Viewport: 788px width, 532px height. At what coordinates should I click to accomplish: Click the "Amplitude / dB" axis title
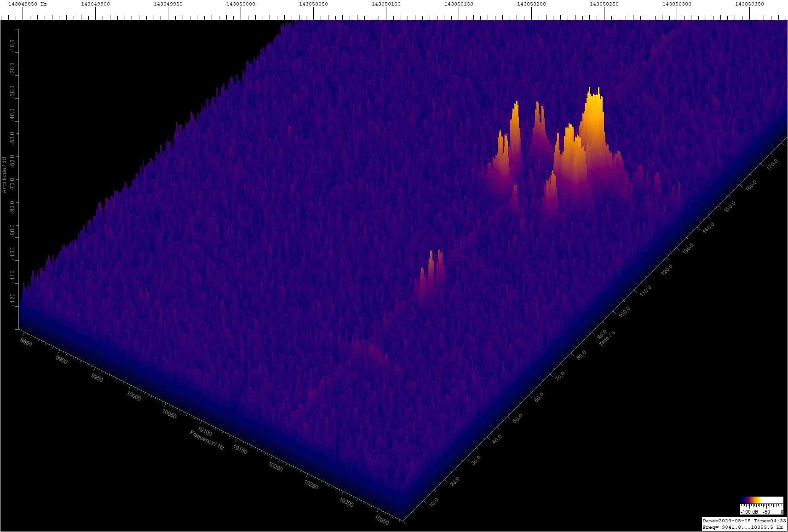(4, 174)
